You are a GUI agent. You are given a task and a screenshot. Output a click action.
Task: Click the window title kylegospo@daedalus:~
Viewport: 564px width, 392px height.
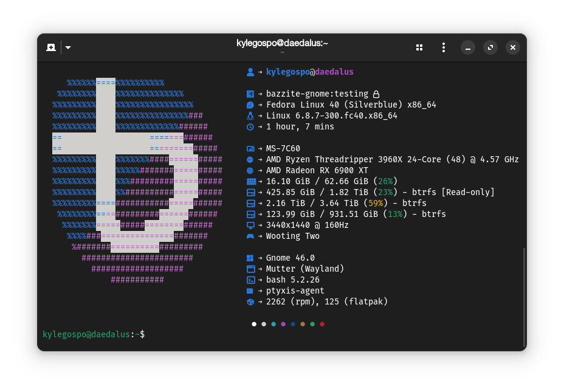pos(282,43)
